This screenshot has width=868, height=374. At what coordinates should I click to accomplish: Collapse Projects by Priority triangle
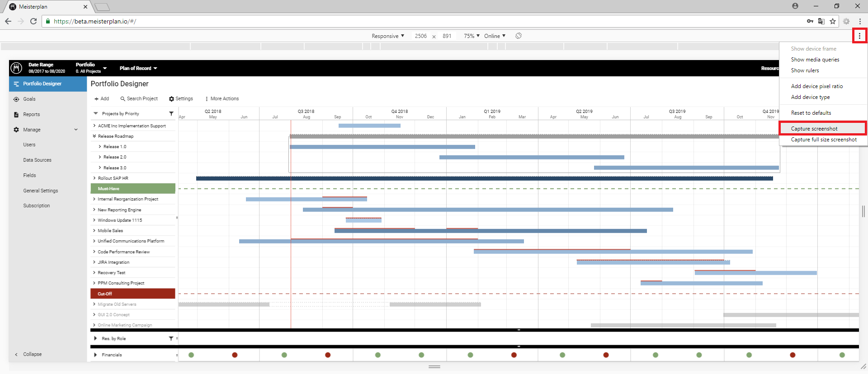[x=95, y=113]
